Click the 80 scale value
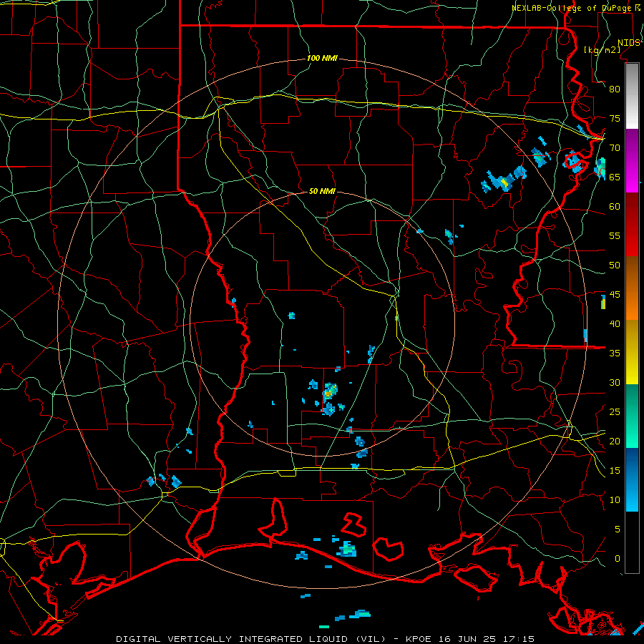 coord(615,89)
